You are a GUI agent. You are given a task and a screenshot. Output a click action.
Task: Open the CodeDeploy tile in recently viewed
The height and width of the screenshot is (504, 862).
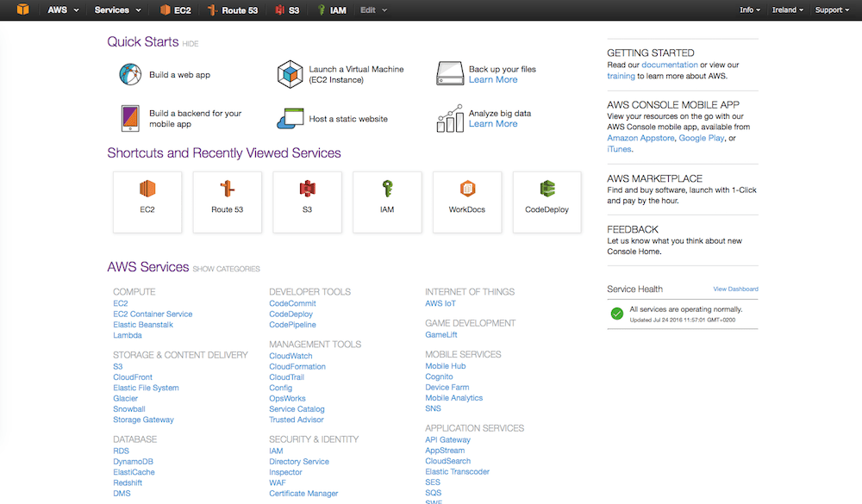coord(547,202)
